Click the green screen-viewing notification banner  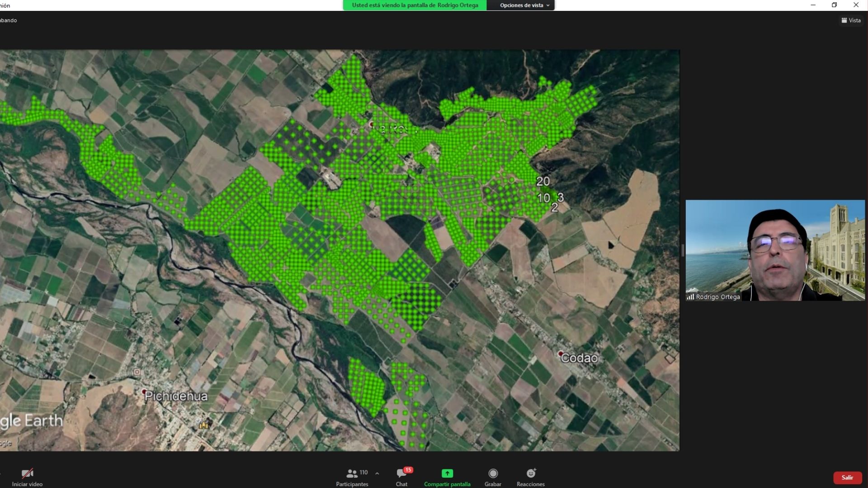pos(415,5)
